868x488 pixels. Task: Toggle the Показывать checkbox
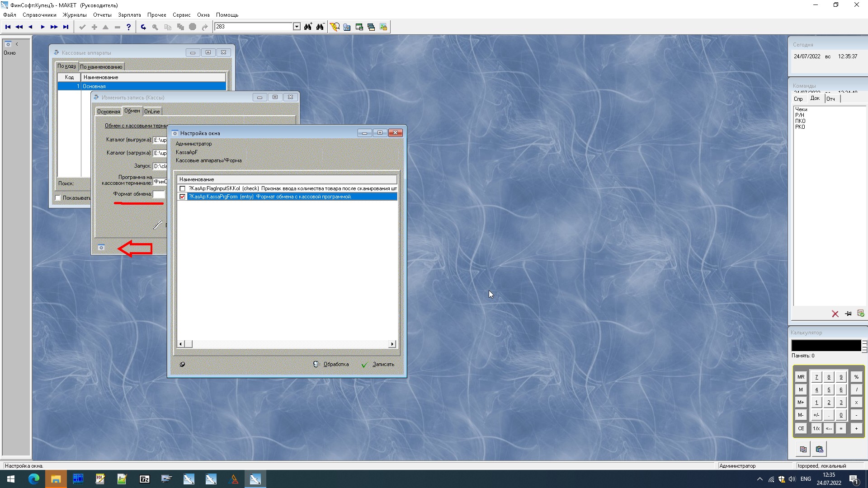(x=58, y=198)
